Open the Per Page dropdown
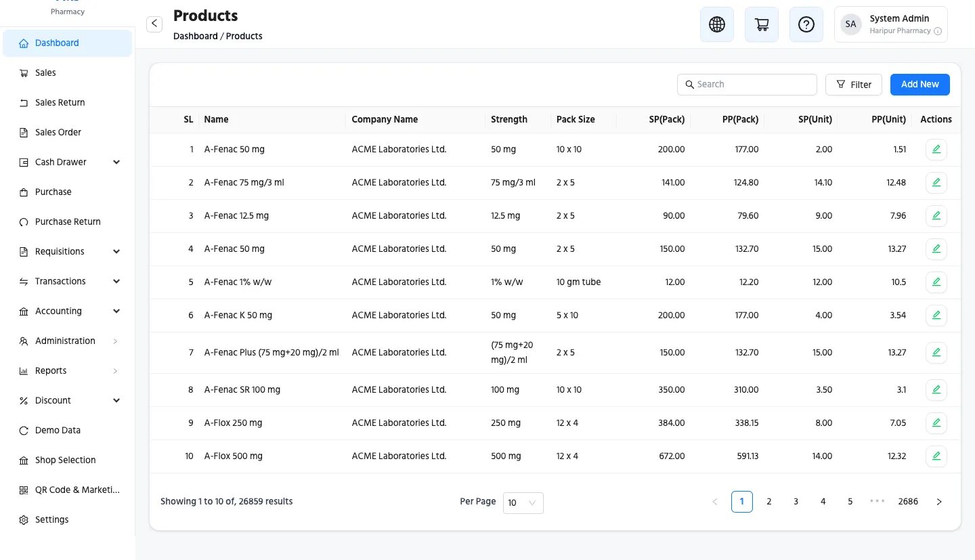The width and height of the screenshot is (975, 560). point(523,502)
